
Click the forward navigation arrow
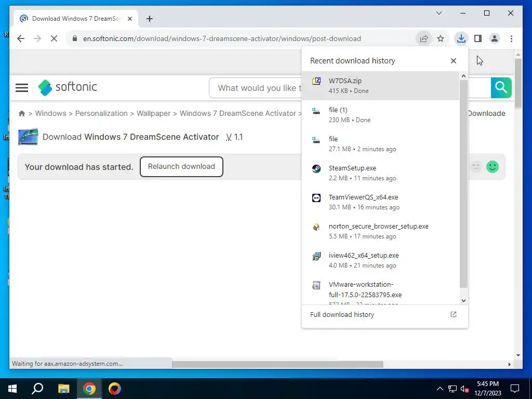pyautogui.click(x=37, y=38)
